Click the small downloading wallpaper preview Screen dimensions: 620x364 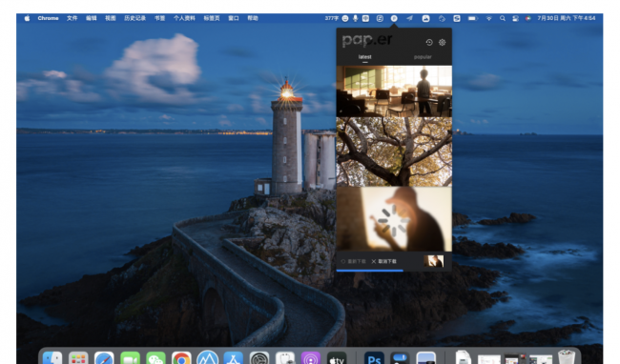pyautogui.click(x=433, y=261)
